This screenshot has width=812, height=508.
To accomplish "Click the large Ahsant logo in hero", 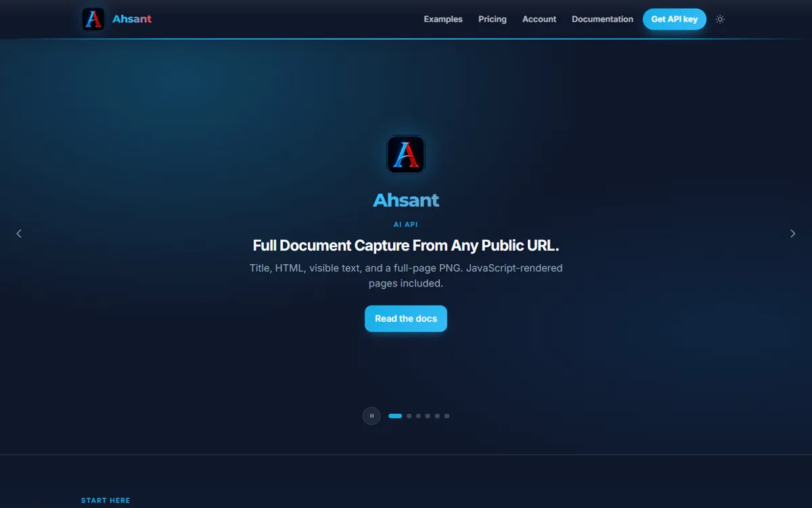I will click(406, 154).
